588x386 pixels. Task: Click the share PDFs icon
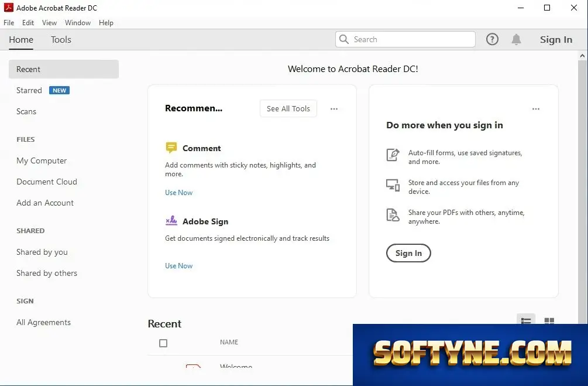click(393, 215)
